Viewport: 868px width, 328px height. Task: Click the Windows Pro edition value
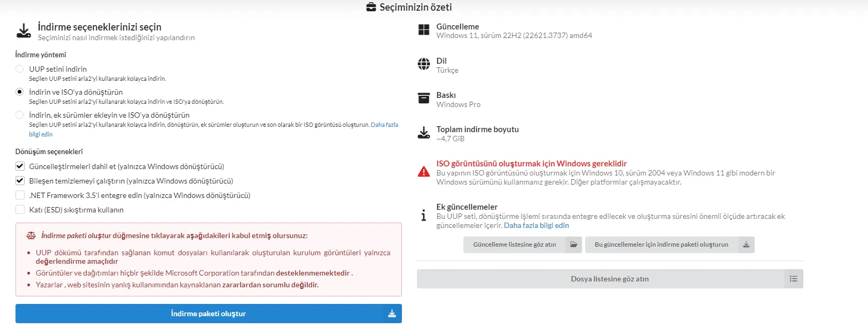(x=459, y=104)
